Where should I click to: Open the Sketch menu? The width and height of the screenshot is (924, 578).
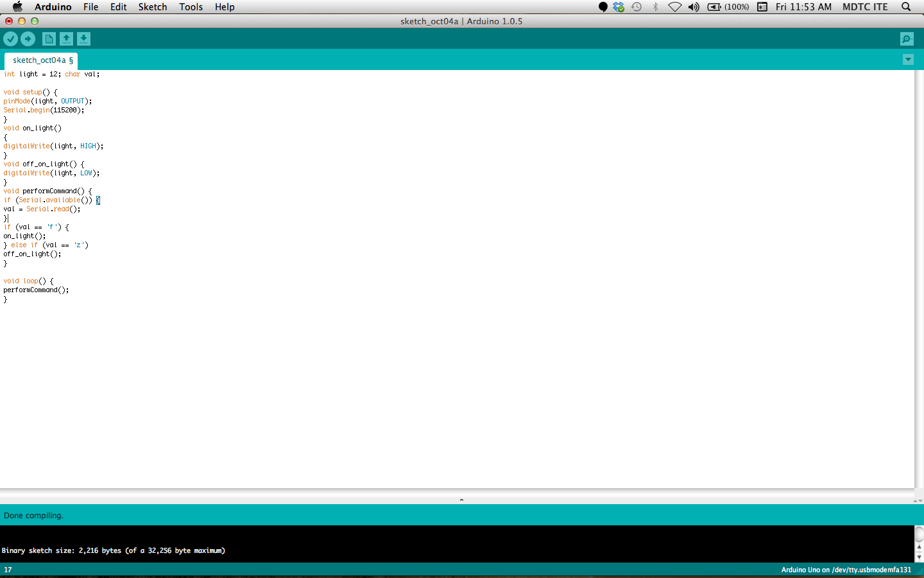point(153,6)
